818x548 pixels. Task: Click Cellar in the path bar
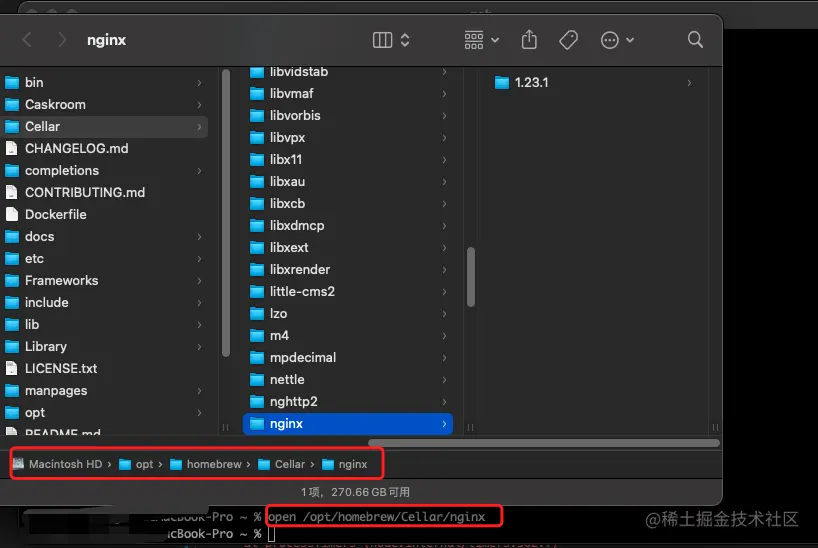tap(282, 464)
